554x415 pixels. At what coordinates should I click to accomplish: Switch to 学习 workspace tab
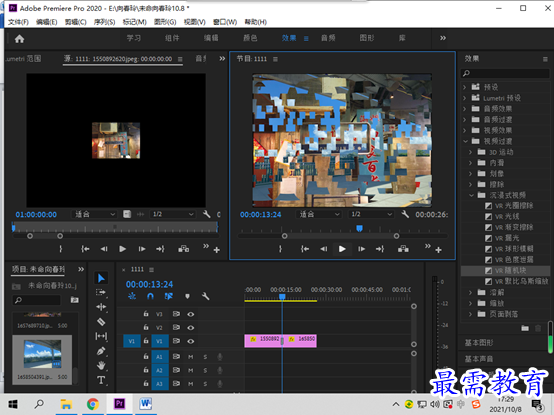tap(134, 38)
